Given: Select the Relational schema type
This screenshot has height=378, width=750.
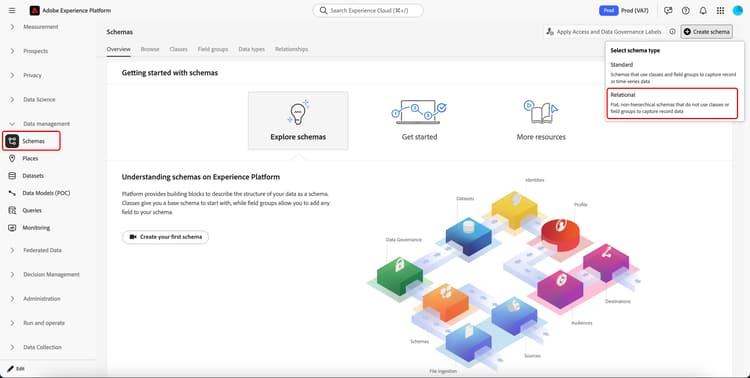Looking at the screenshot, I should [673, 103].
